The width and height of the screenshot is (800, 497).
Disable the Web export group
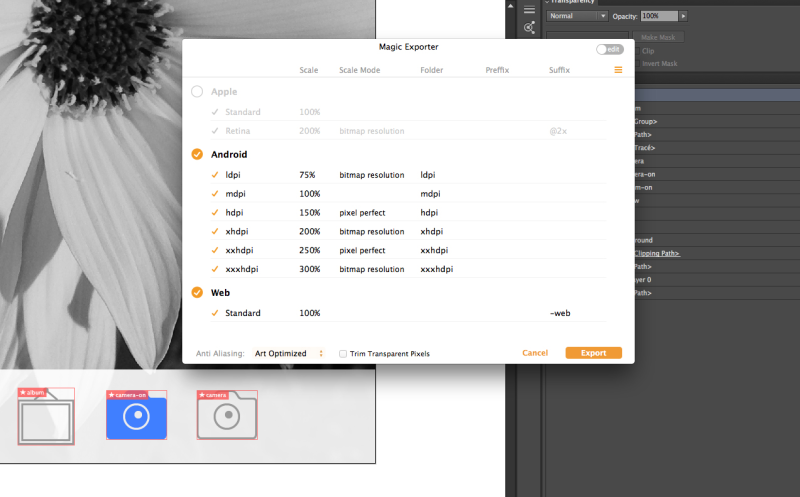tap(197, 292)
